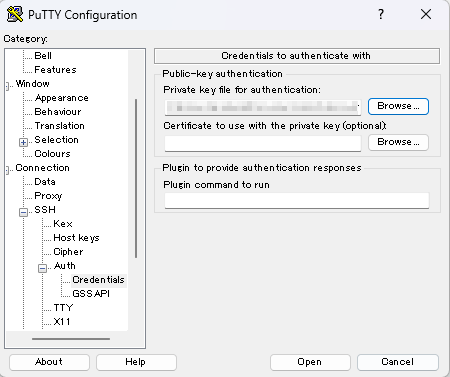The width and height of the screenshot is (450, 377).
Task: Select Features in the category tree
Action: coord(55,70)
